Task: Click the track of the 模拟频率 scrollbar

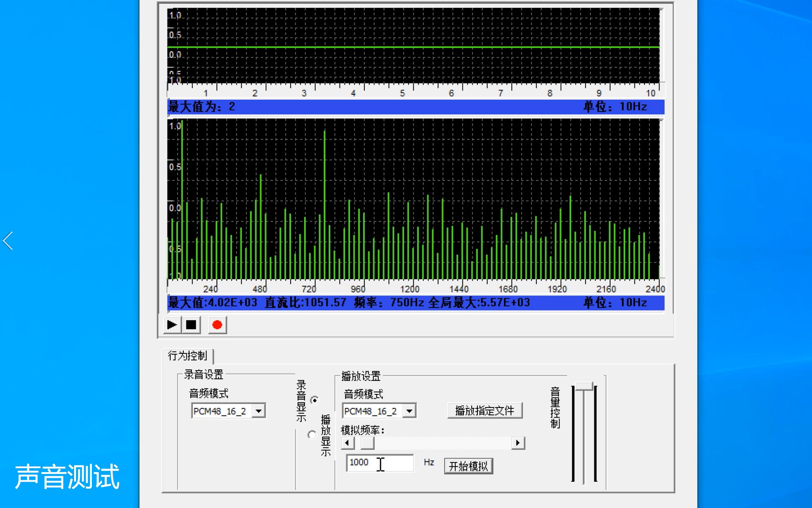Action: pyautogui.click(x=443, y=443)
